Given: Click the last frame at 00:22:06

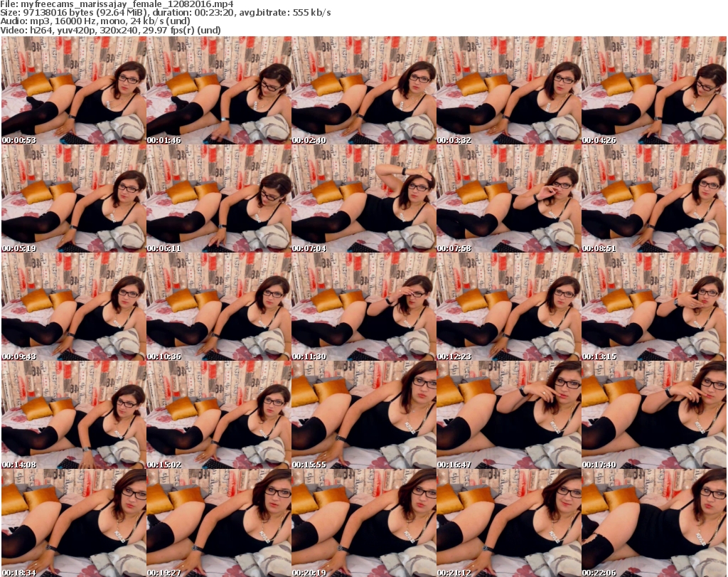Looking at the screenshot, I should (x=654, y=523).
